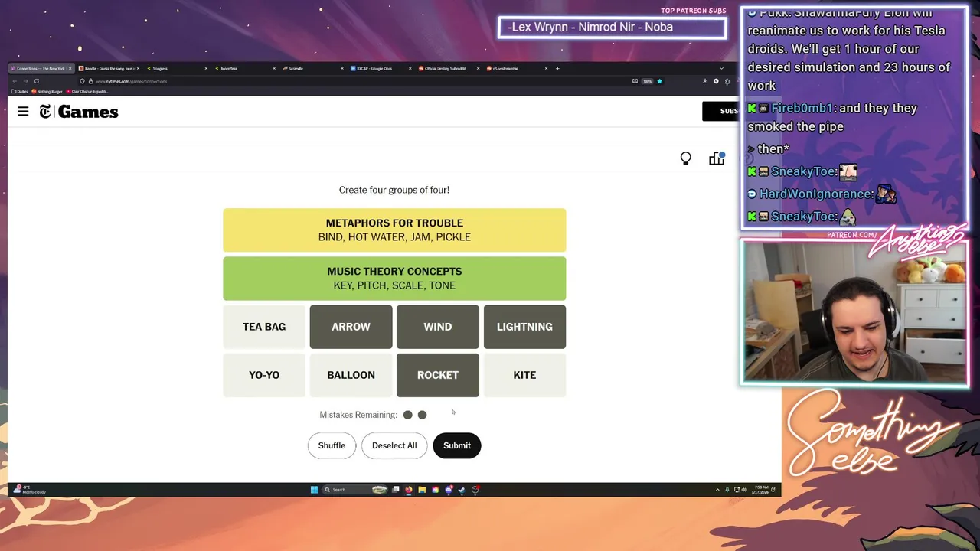Expand the system tray hidden icons chevron
The height and width of the screenshot is (551, 980).
click(x=717, y=490)
